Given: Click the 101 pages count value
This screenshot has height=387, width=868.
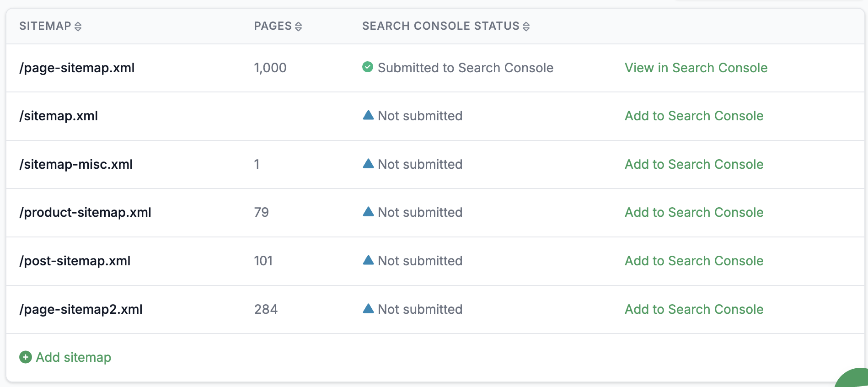Looking at the screenshot, I should coord(263,261).
